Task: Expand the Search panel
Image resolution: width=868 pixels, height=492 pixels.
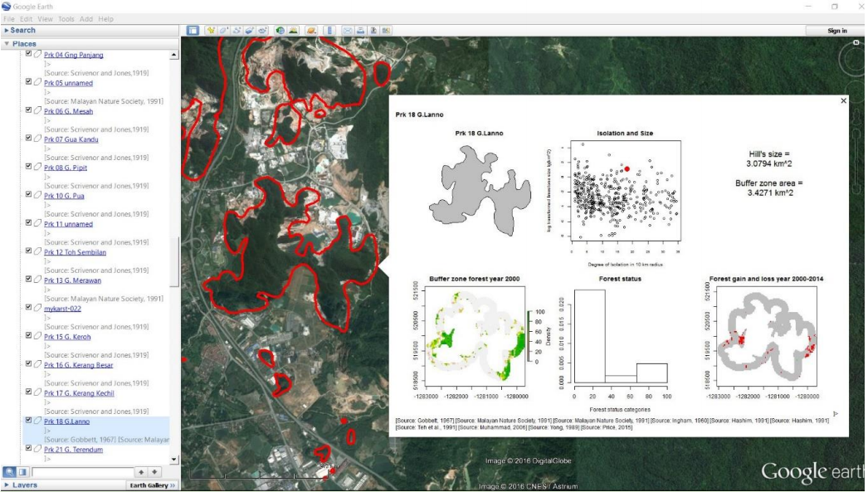Action: (22, 29)
